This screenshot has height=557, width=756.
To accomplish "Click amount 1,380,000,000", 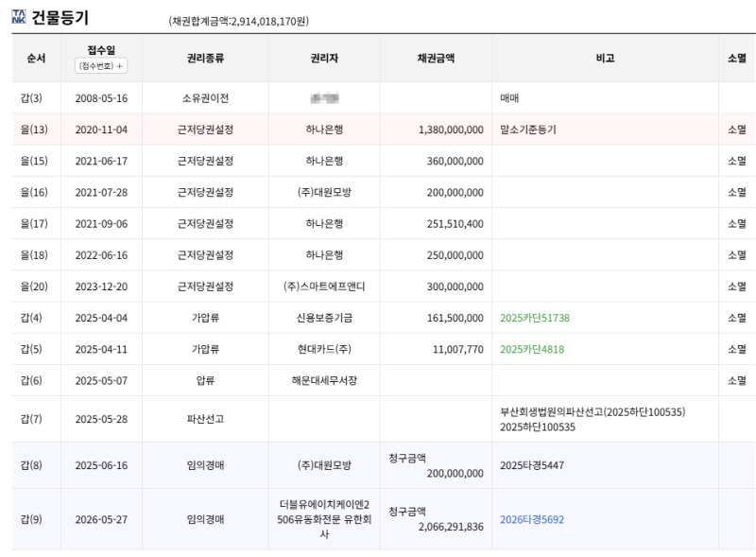I will 451,130.
